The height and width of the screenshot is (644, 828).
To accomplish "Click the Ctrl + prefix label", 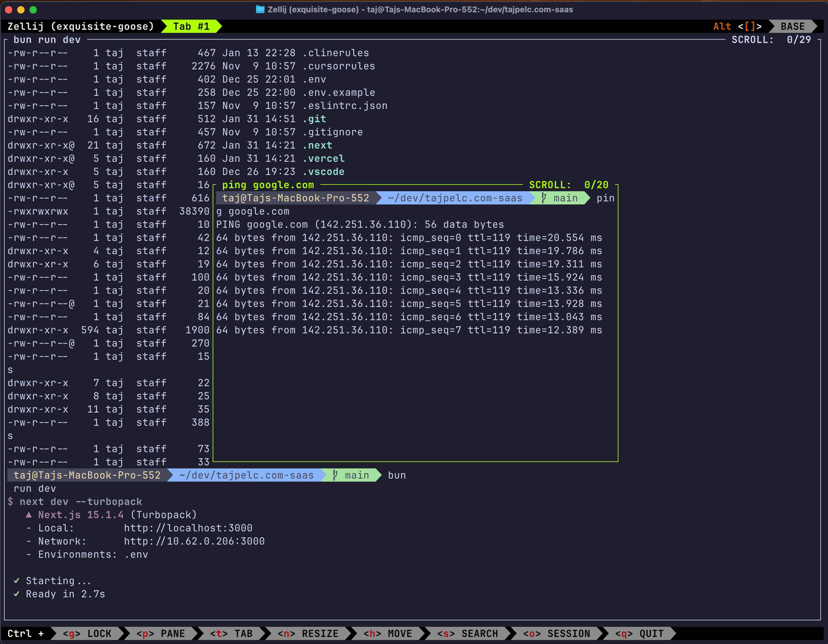I will (25, 633).
